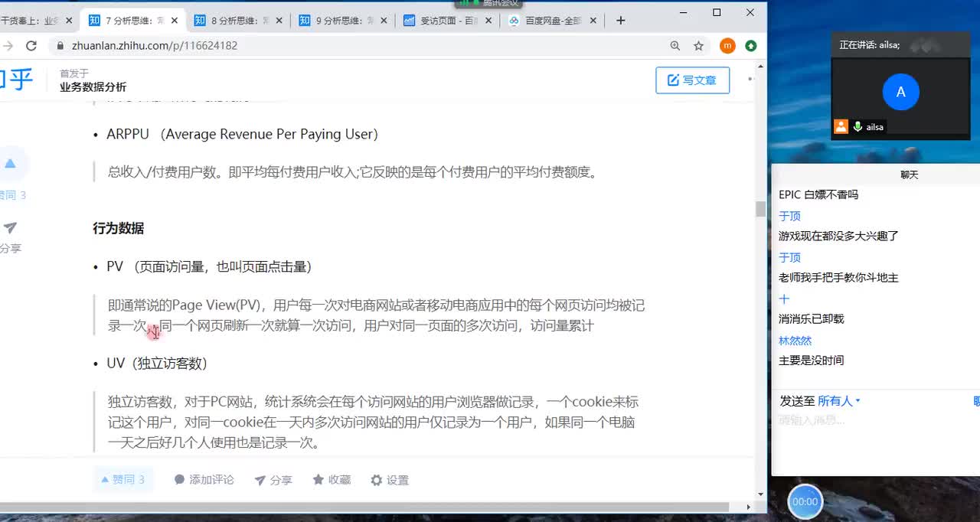The image size is (980, 522).
Task: Click chat message '老师我手把手教你斗地主'
Action: (838, 278)
